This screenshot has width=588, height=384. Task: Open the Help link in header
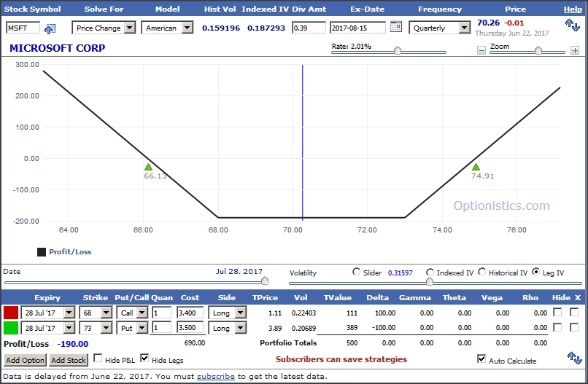573,9
